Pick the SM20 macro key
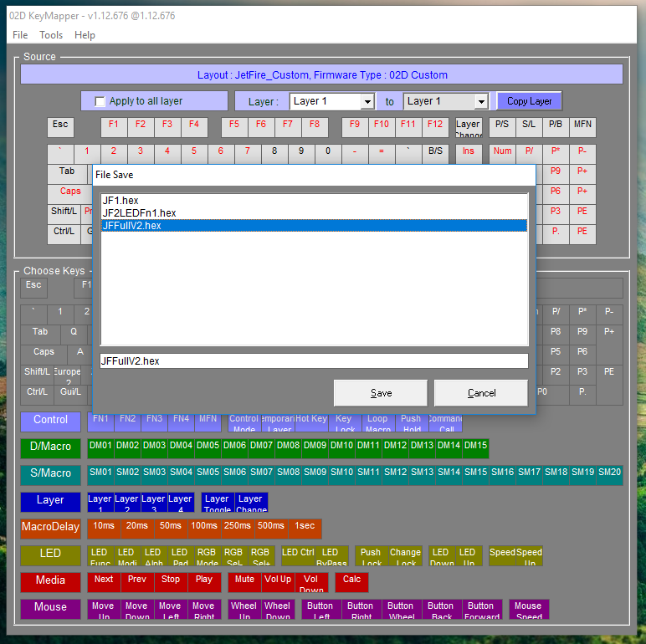This screenshot has height=644, width=646. tap(610, 473)
